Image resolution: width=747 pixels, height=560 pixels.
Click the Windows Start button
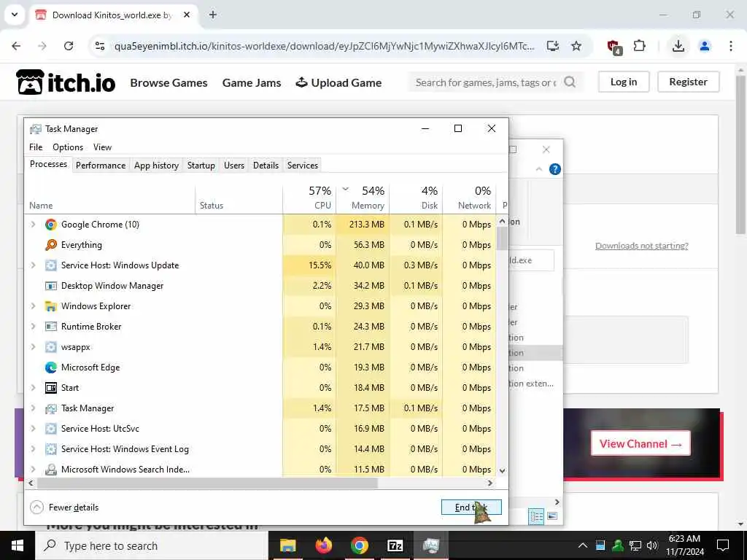[x=18, y=545]
